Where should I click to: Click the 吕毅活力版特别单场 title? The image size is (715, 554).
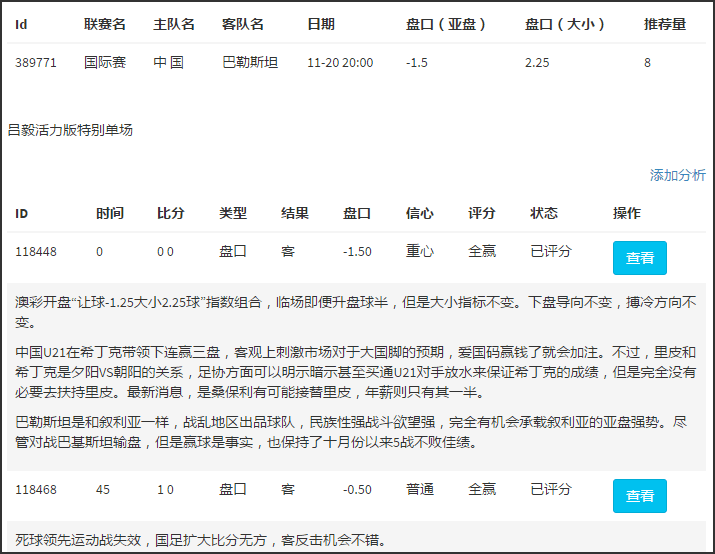[x=70, y=130]
